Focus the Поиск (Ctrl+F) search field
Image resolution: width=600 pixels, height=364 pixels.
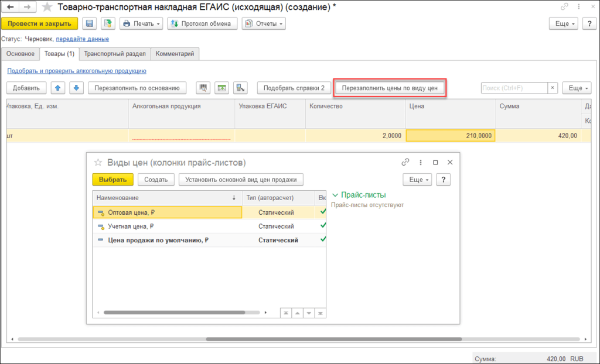pos(514,88)
